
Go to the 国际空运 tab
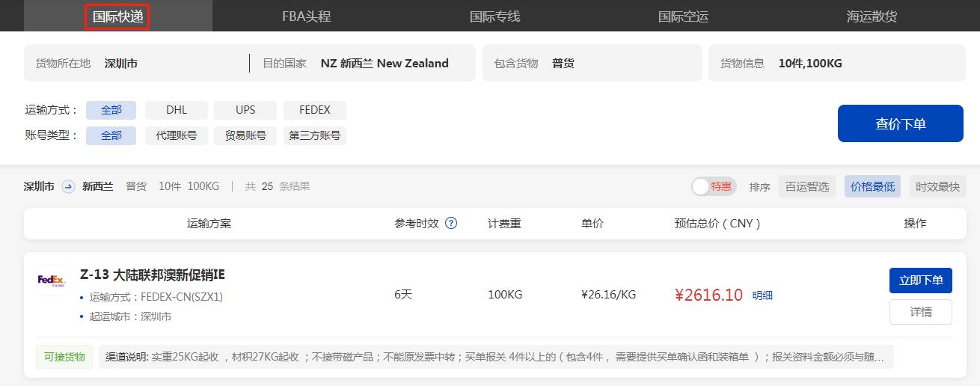(683, 16)
